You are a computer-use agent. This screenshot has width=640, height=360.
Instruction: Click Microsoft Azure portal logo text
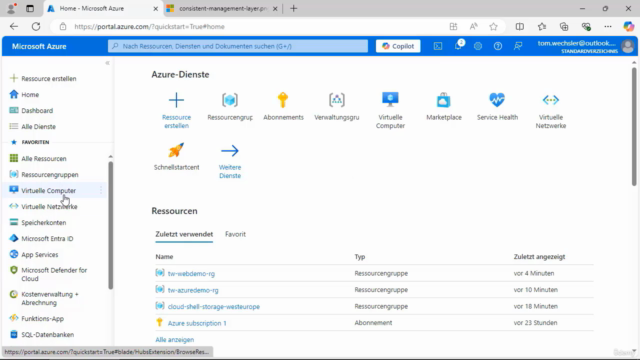(39, 47)
